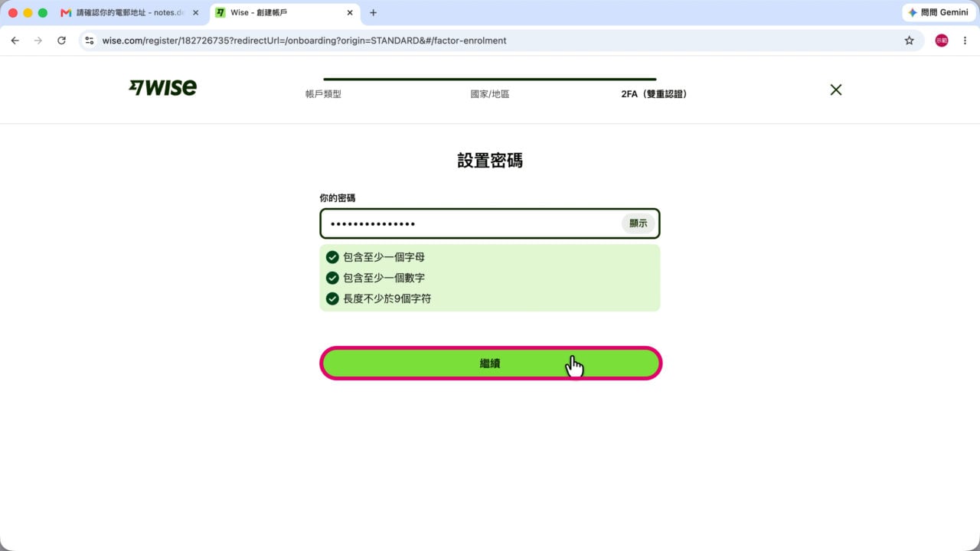Click the 包含至少一個數字 requirement
980x551 pixels.
[x=384, y=278]
